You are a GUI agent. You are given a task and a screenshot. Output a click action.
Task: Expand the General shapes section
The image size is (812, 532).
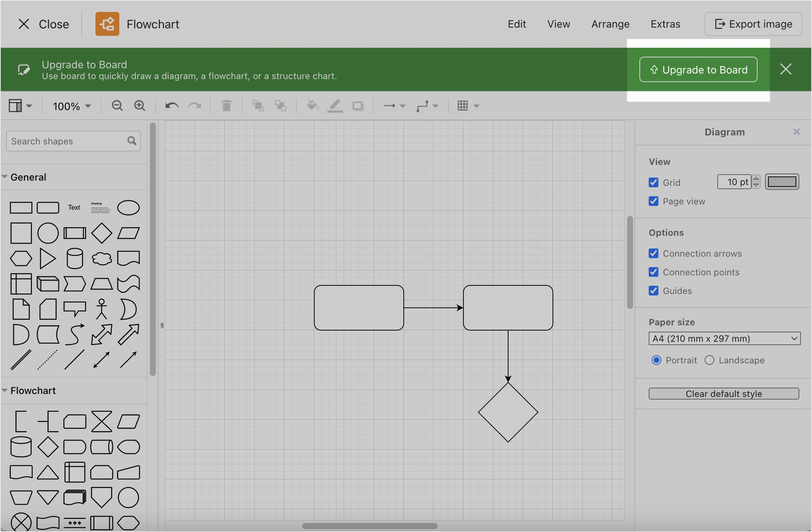tap(28, 176)
